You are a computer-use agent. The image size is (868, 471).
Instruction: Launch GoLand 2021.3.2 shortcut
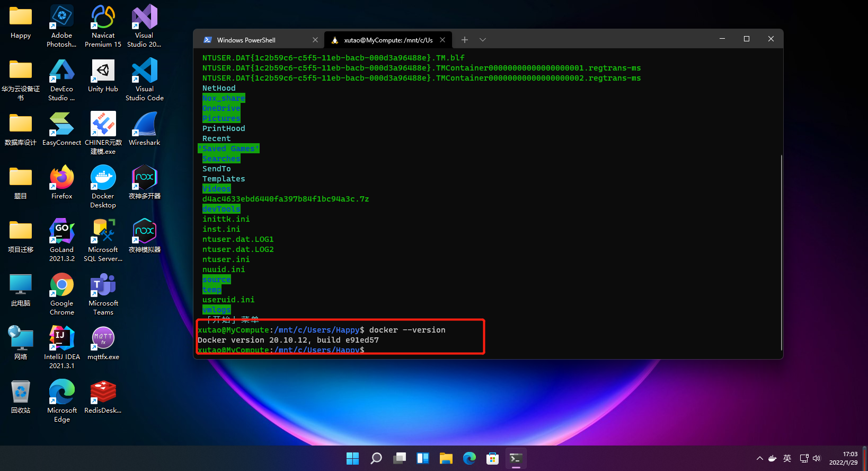[x=61, y=240]
